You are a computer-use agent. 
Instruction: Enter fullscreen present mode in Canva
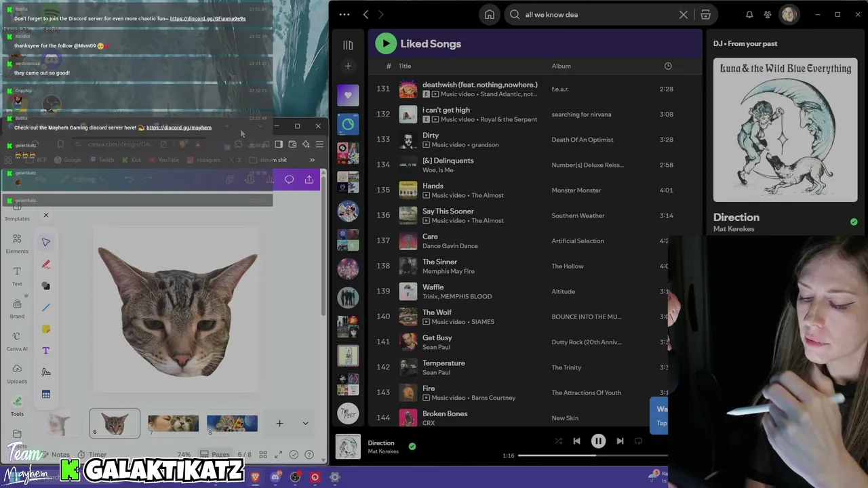click(x=279, y=455)
